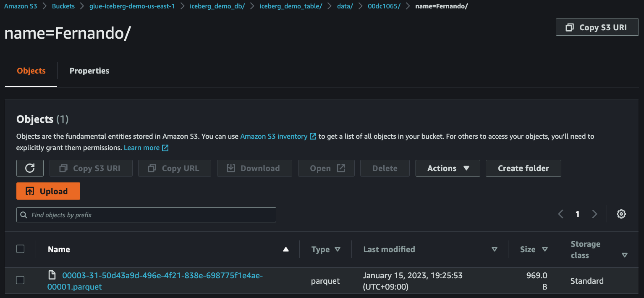Screen dimensions: 644x298
Task: Click the external link icon beside Learn more
Action: (x=165, y=148)
